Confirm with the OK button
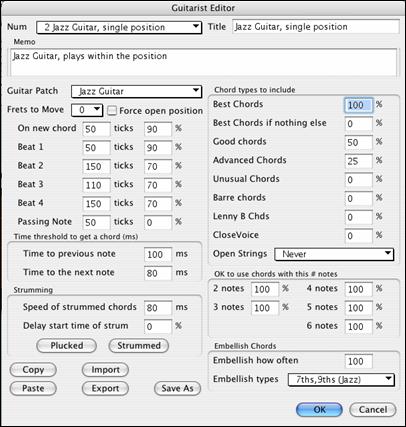 tap(319, 410)
